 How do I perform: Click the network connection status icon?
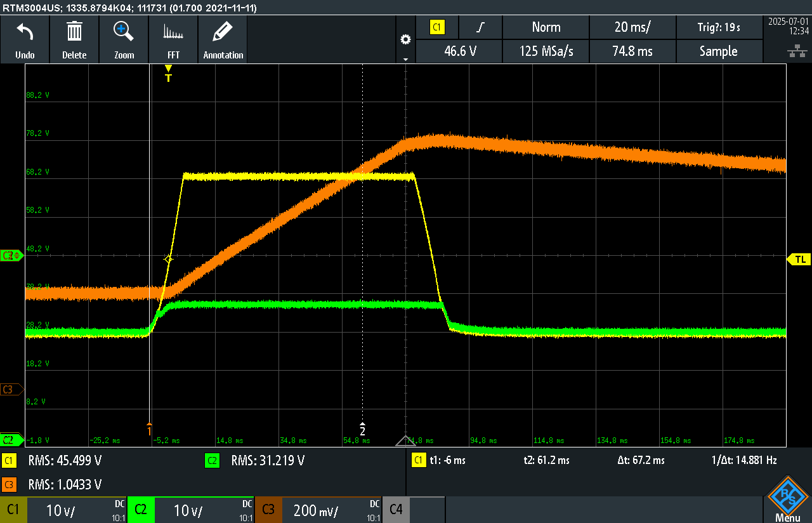793,51
